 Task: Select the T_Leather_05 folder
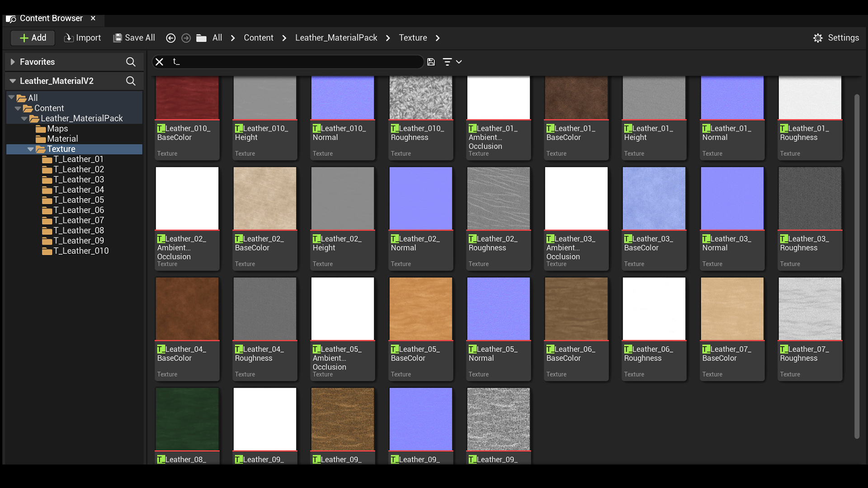coord(78,200)
